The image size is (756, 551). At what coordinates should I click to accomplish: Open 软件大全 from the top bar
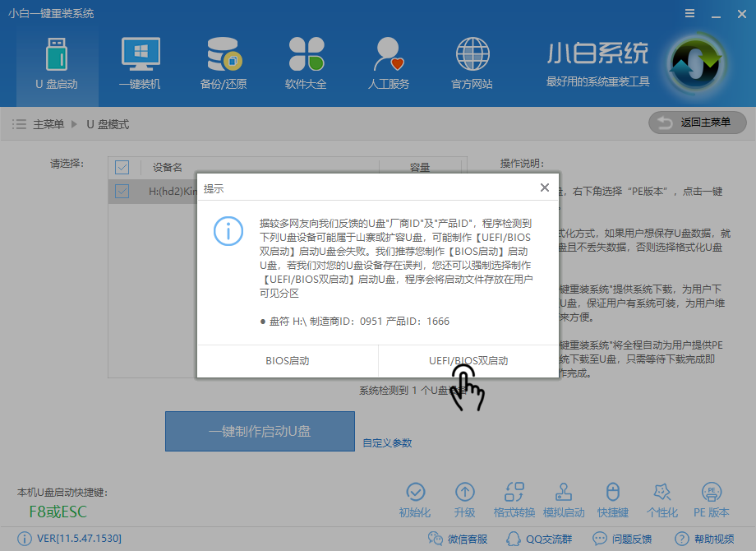pyautogui.click(x=306, y=62)
